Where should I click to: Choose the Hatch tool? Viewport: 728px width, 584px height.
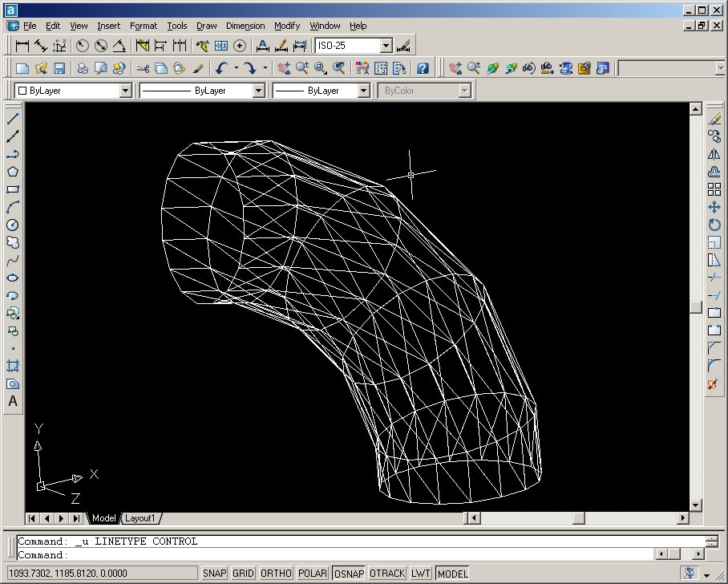click(x=13, y=366)
